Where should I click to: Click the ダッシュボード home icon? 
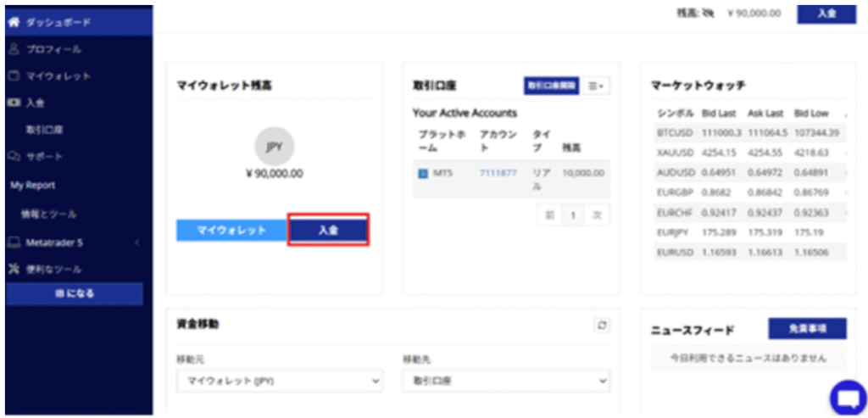coord(14,21)
